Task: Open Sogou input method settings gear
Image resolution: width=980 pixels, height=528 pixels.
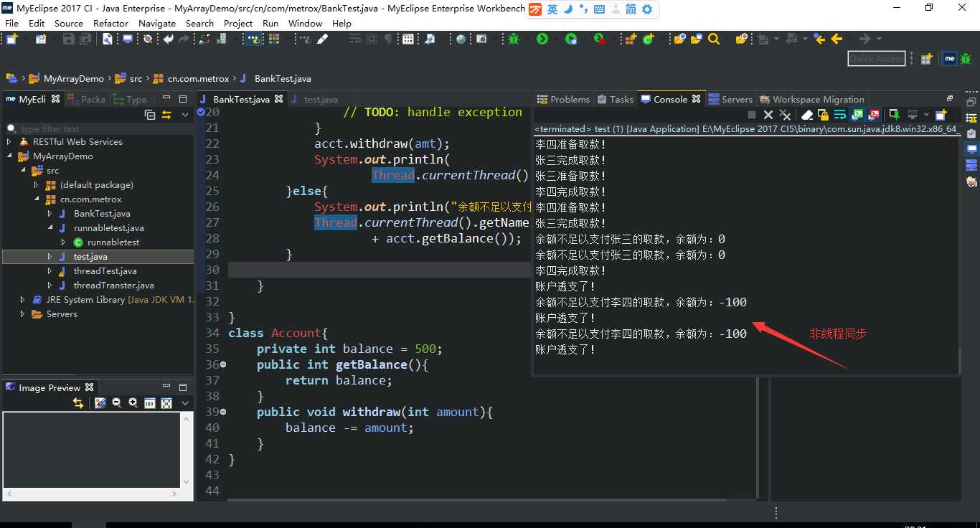Action: 647,9
